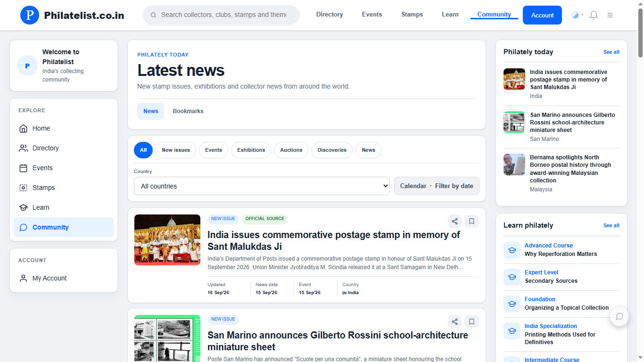644x362 pixels.
Task: Click the Foundation course graduation icon
Action: [512, 304]
